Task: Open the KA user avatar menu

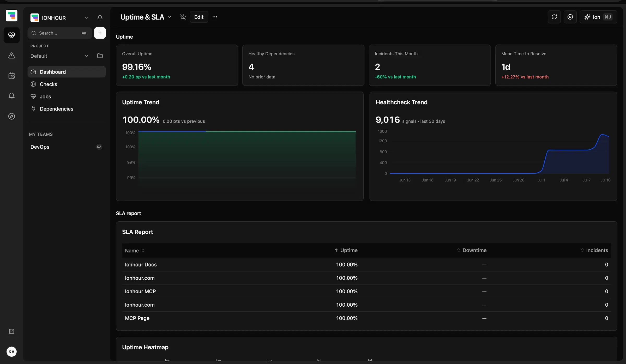Action: [x=11, y=352]
